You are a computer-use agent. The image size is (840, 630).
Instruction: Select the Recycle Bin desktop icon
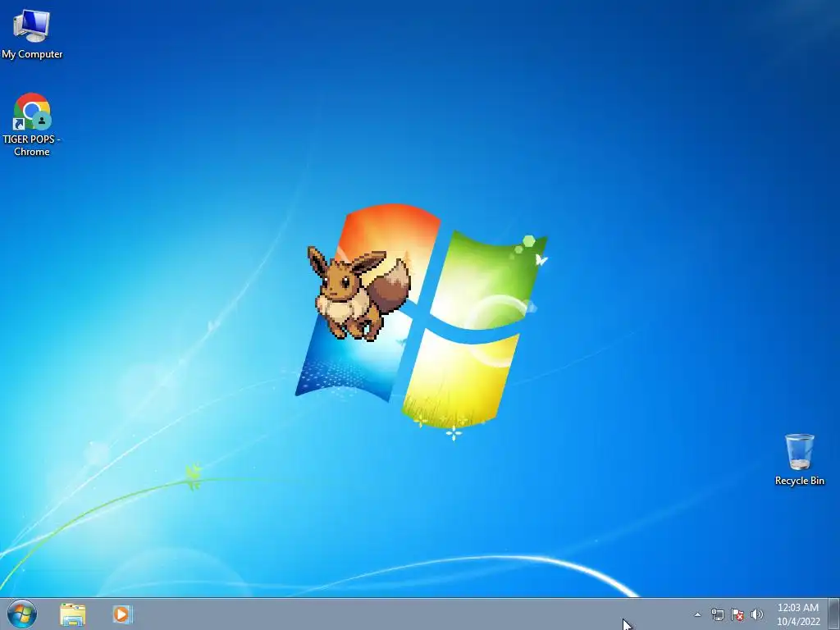[799, 459]
